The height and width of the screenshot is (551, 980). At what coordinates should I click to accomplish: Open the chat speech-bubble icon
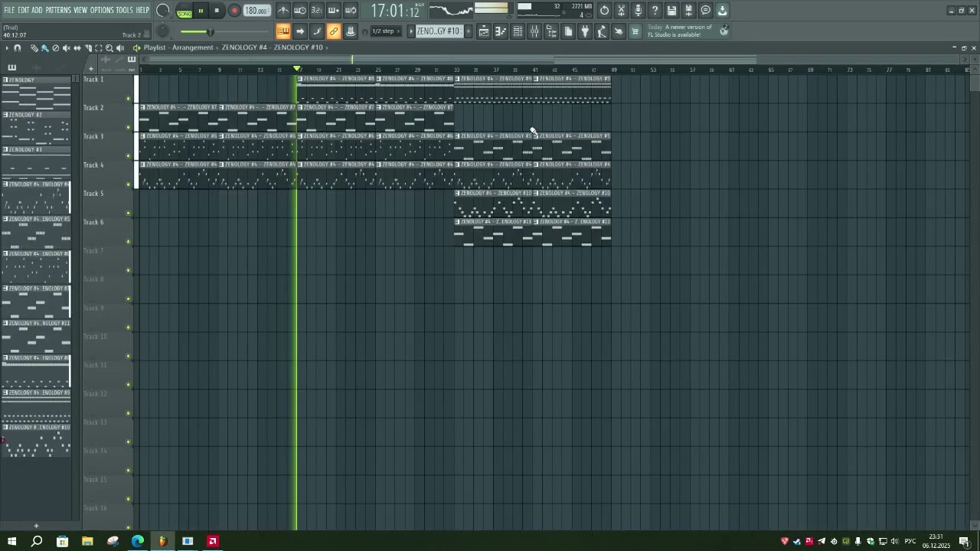(705, 11)
